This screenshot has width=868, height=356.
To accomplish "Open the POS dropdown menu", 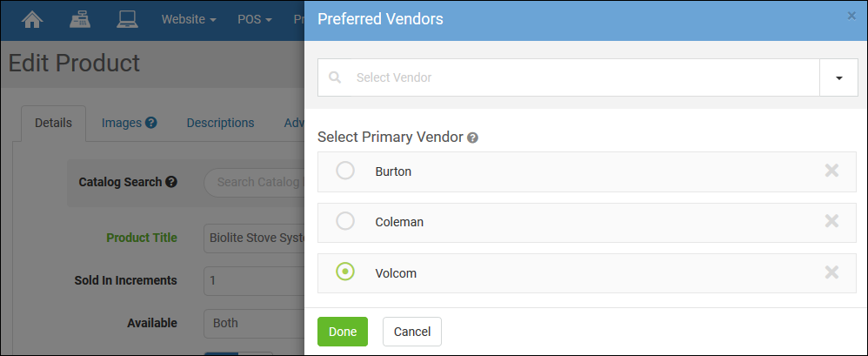I will coord(255,19).
